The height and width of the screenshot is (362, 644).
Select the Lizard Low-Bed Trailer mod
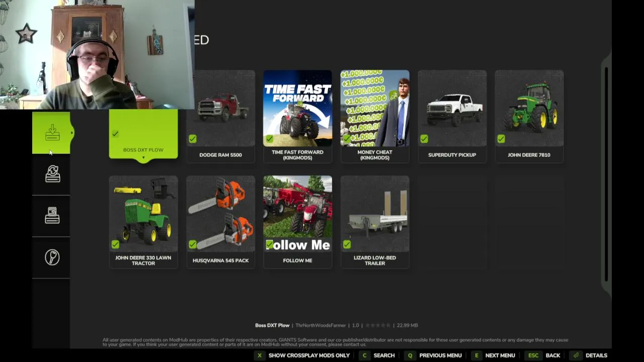click(375, 222)
